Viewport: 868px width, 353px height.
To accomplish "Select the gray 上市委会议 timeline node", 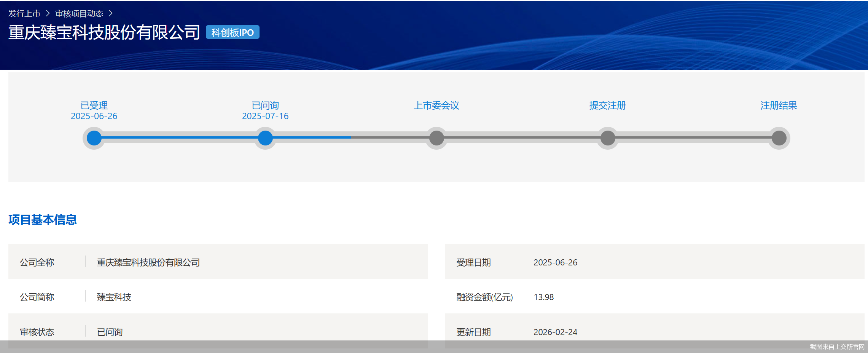I will [436, 138].
